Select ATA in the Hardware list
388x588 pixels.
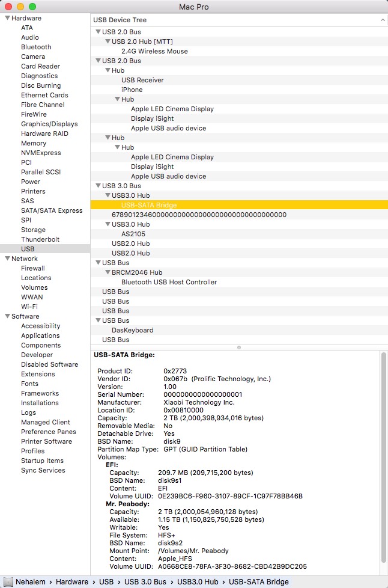[x=27, y=28]
